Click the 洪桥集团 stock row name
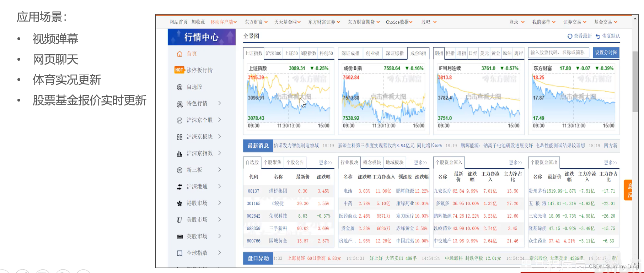This screenshot has height=273, width=644. tap(278, 191)
